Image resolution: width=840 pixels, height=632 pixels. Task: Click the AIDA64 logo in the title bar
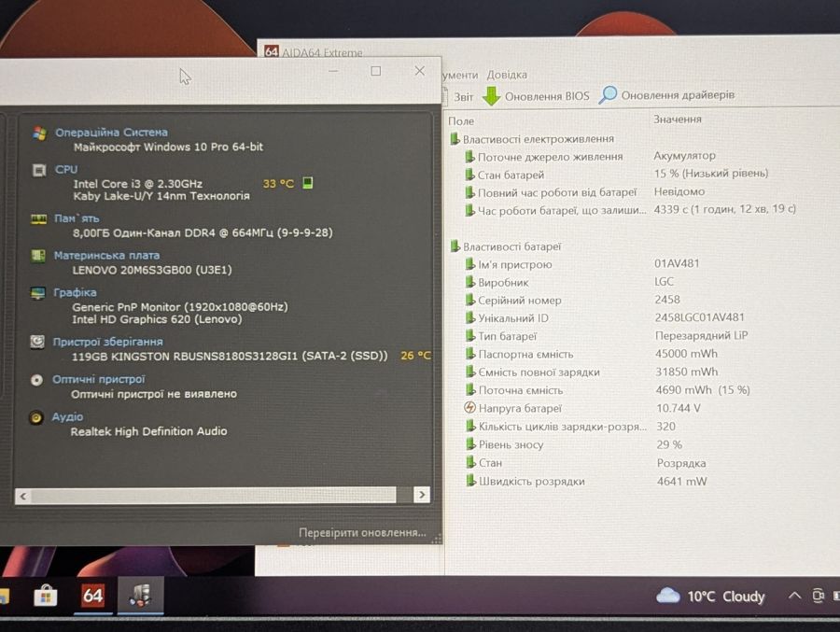tap(272, 51)
